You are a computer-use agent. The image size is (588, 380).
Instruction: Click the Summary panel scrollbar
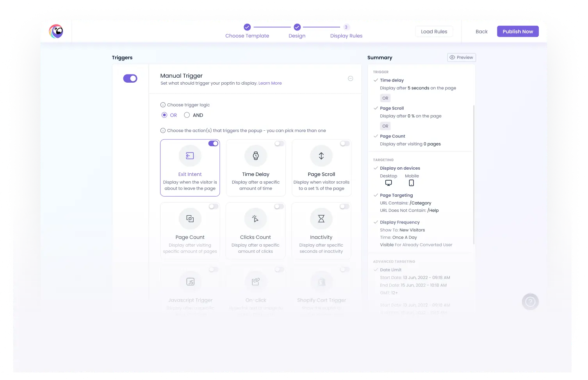coord(474,174)
